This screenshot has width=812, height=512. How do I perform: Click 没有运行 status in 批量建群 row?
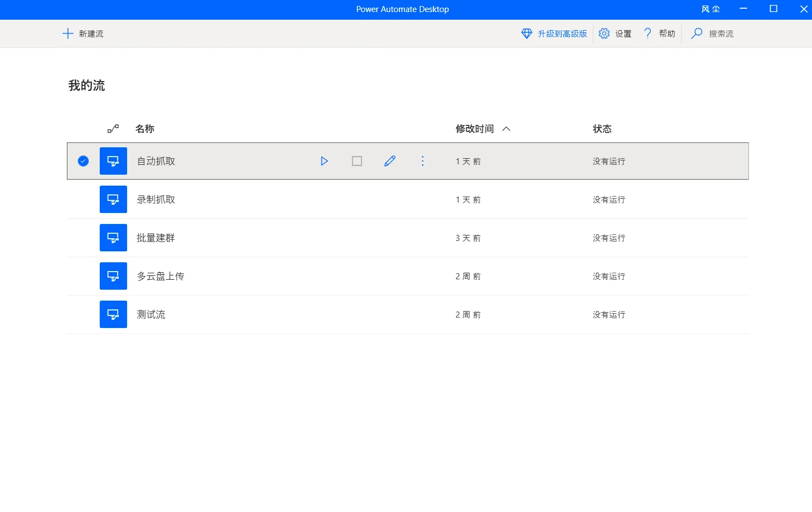(609, 238)
